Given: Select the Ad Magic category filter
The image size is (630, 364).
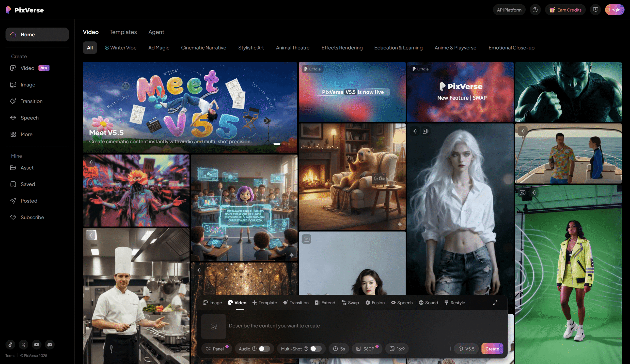Looking at the screenshot, I should click(158, 47).
